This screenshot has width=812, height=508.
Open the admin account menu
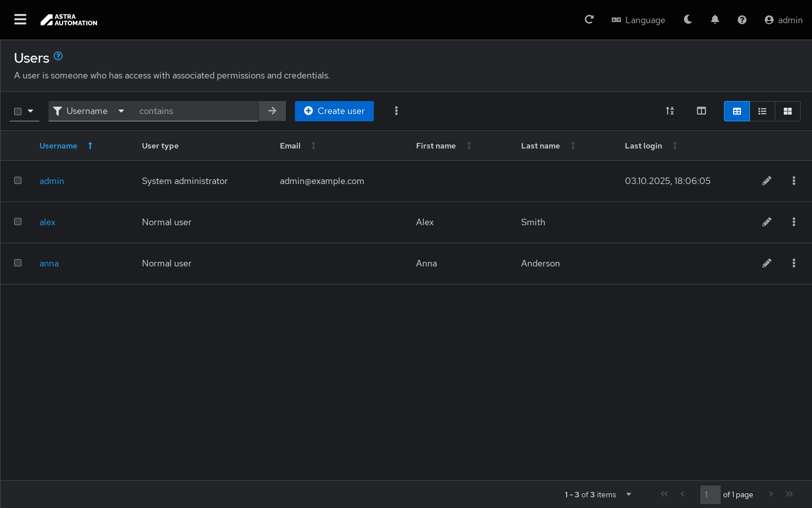[x=783, y=20]
